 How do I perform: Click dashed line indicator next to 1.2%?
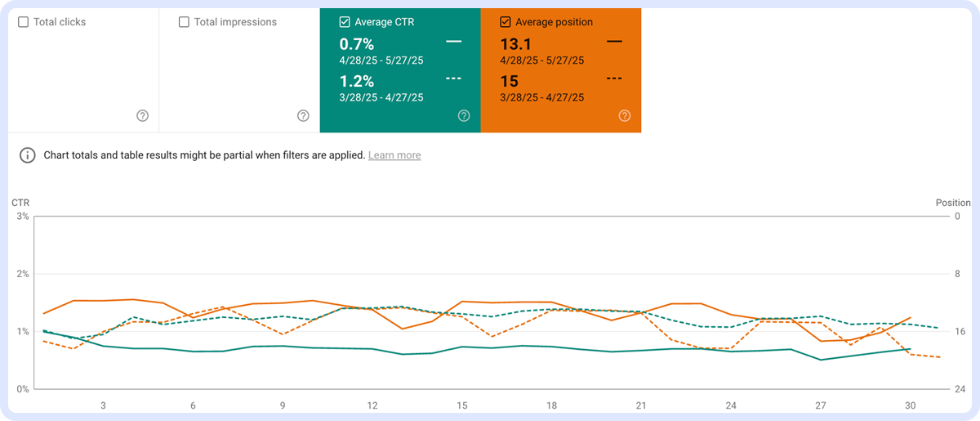pyautogui.click(x=454, y=78)
